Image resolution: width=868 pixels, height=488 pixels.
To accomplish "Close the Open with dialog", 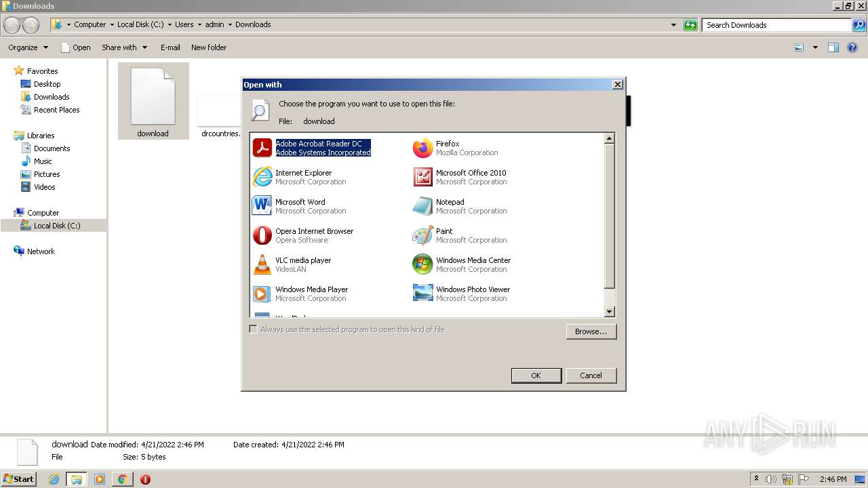I will (x=617, y=85).
